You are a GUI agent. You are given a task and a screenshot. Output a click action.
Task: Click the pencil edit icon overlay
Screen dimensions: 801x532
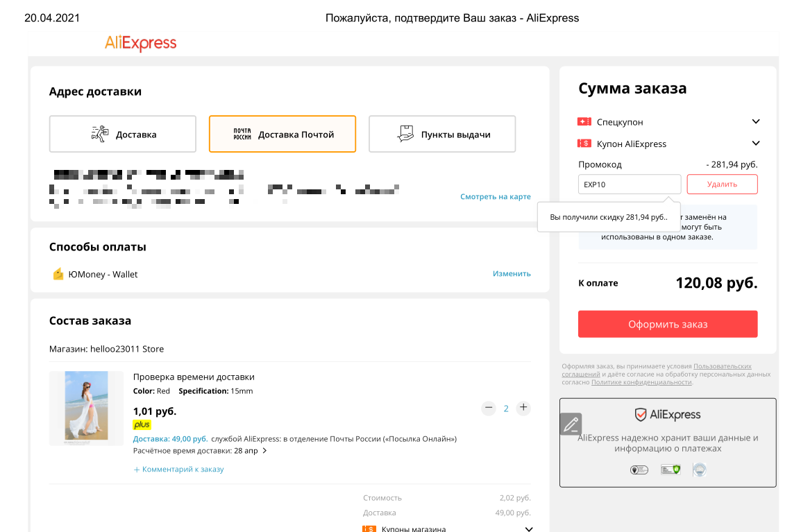571,424
